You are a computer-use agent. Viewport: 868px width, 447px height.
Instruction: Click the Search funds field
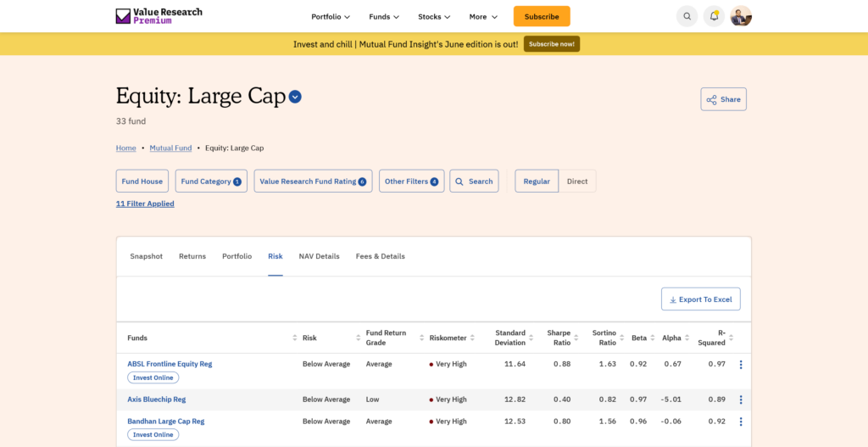474,182
